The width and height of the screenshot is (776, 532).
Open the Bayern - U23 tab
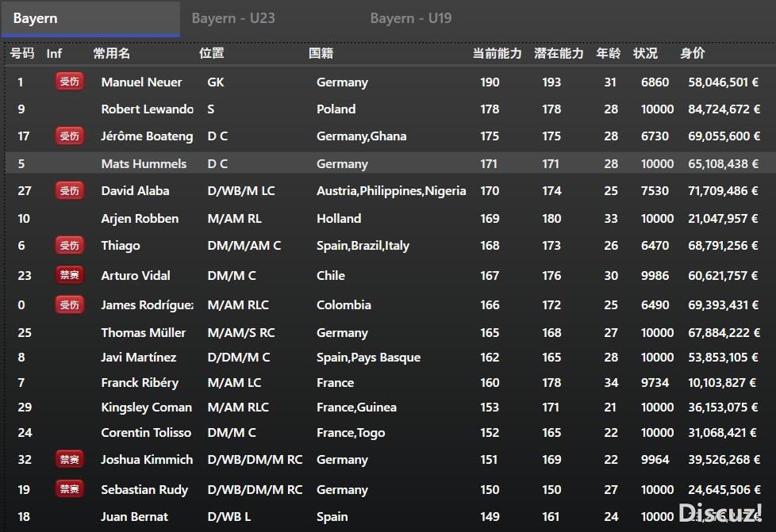coord(233,18)
